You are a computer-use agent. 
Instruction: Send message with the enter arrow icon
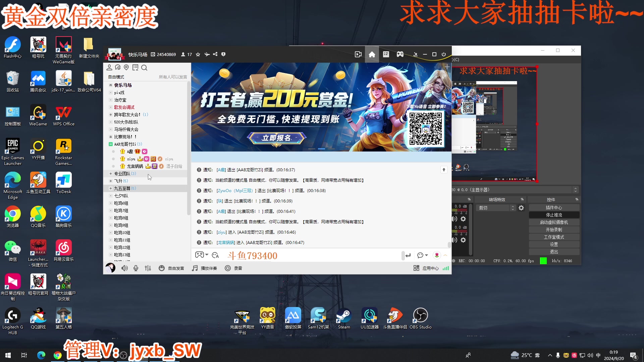click(x=408, y=255)
